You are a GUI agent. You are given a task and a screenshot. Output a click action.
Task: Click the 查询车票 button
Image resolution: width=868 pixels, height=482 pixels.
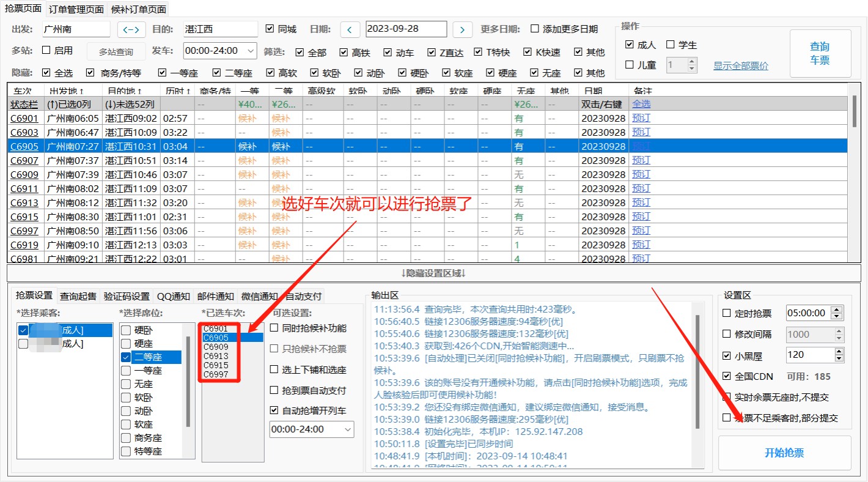[x=820, y=54]
